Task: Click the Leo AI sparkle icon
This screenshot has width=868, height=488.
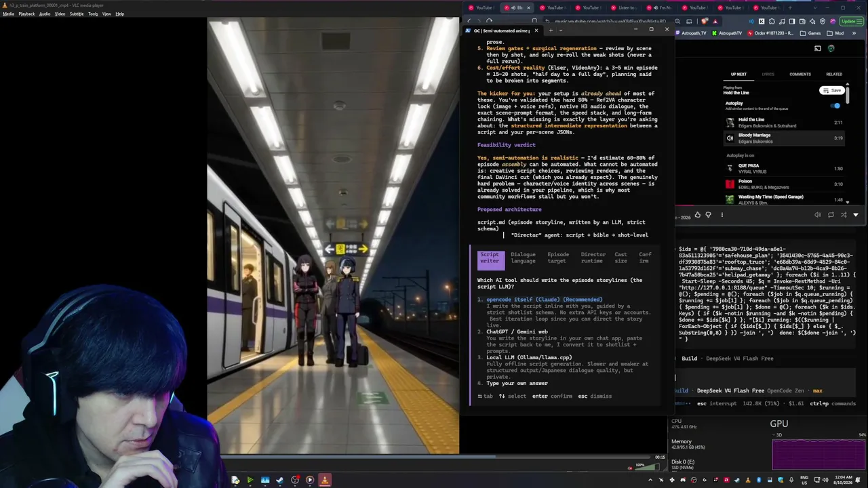Action: pos(812,21)
